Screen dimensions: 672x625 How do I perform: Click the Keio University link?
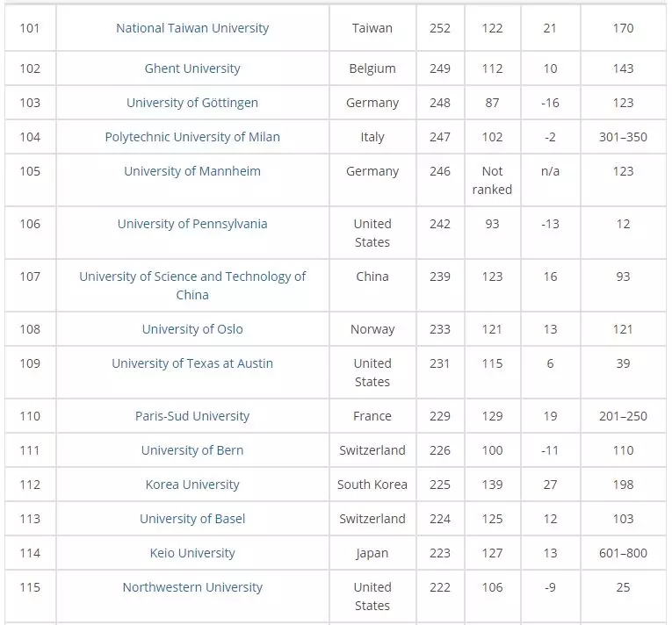tap(192, 553)
